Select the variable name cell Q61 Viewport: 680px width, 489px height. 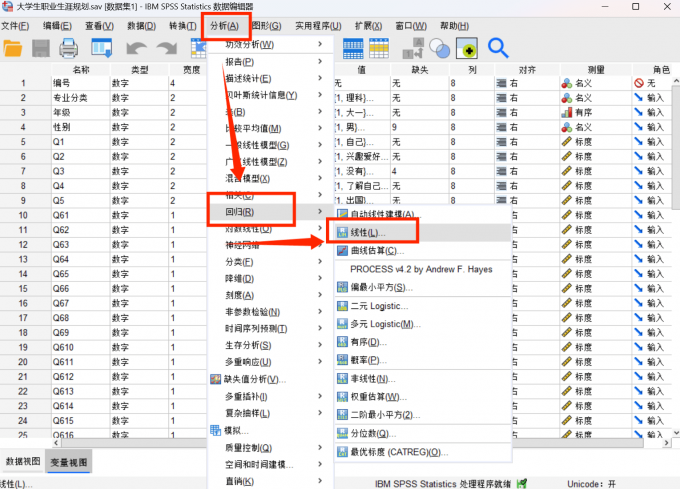click(x=81, y=215)
